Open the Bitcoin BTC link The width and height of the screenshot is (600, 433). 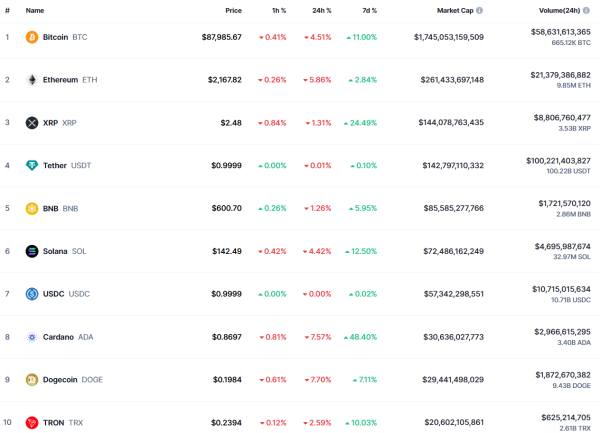click(65, 37)
